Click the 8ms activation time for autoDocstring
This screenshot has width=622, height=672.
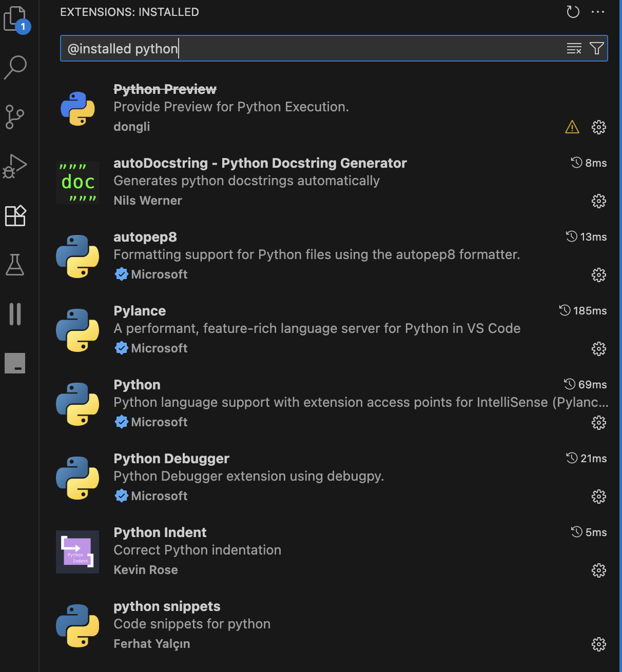pos(589,163)
